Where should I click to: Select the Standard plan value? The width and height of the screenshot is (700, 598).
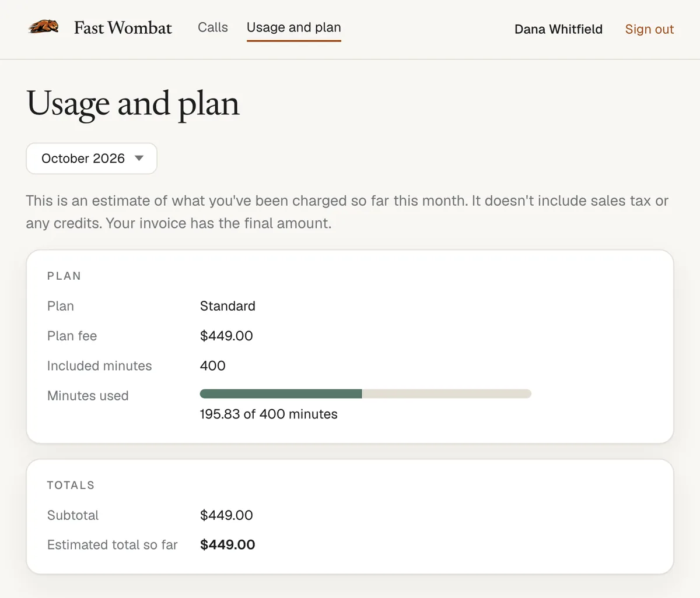click(228, 306)
